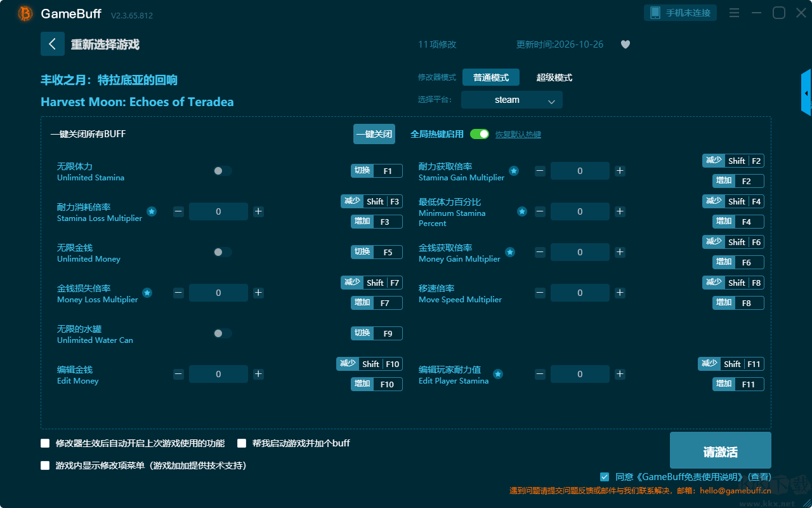Viewport: 812px width, 508px height.
Task: Increase Money Gain Multiplier with plus icon
Action: click(x=620, y=252)
